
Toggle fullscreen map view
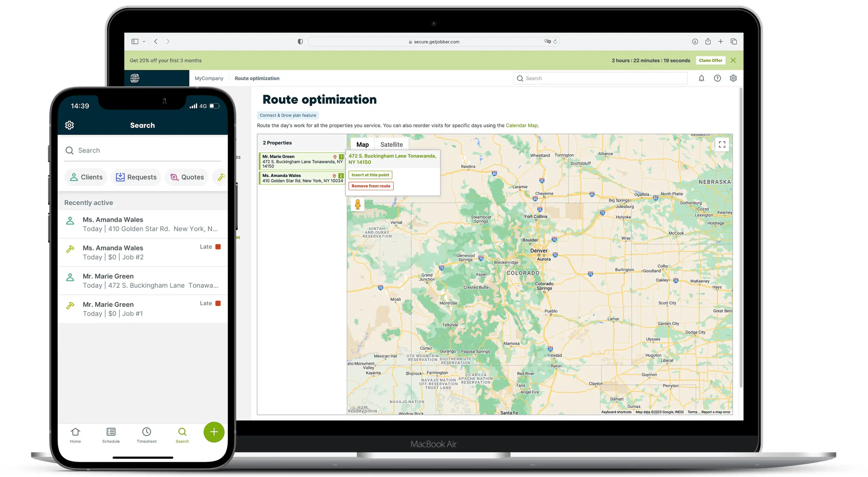pos(722,144)
